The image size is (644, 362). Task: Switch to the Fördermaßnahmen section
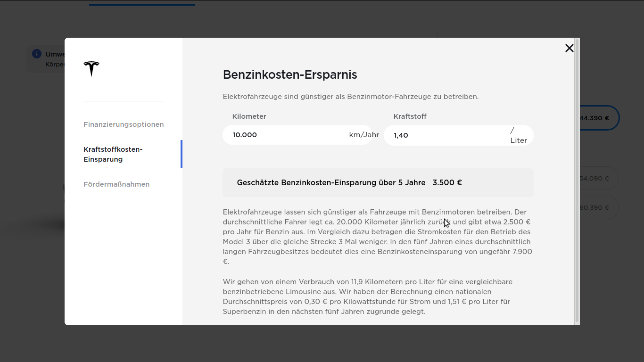[x=116, y=184]
